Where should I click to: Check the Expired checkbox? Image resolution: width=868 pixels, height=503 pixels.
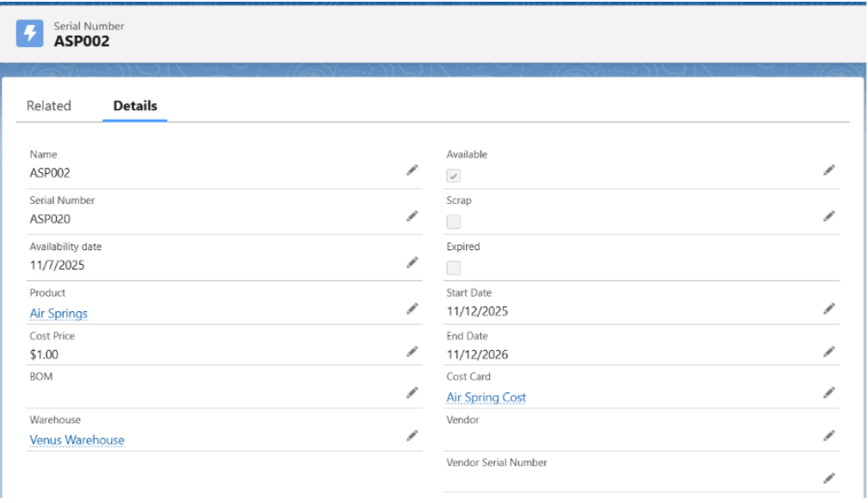pos(454,267)
